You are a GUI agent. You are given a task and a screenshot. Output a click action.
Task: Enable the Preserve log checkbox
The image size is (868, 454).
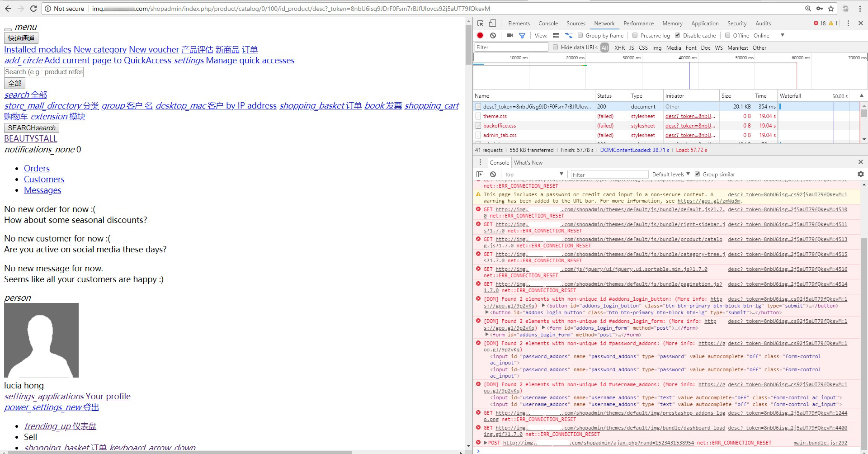[x=635, y=35]
